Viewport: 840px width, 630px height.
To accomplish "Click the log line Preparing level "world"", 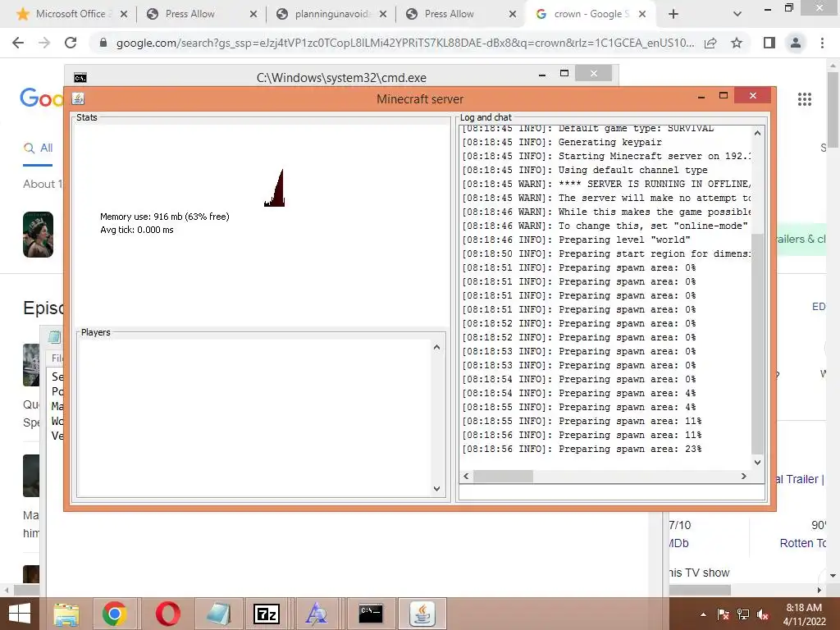I will pyautogui.click(x=576, y=240).
